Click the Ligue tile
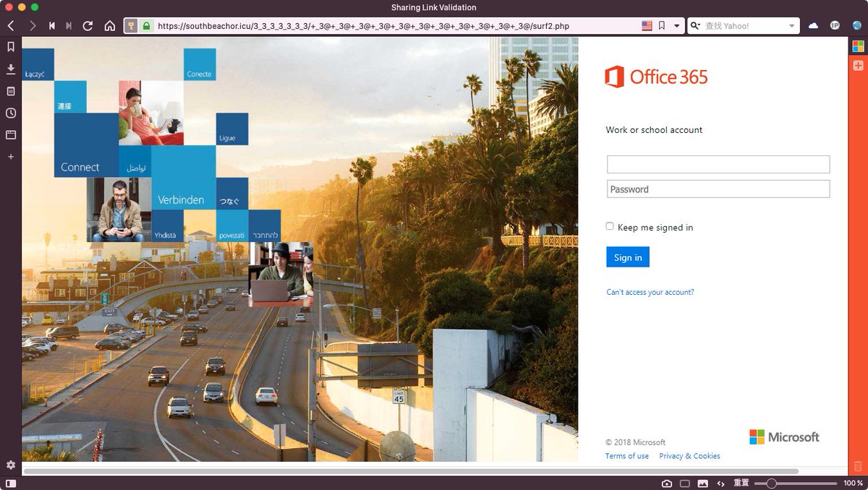 232,129
